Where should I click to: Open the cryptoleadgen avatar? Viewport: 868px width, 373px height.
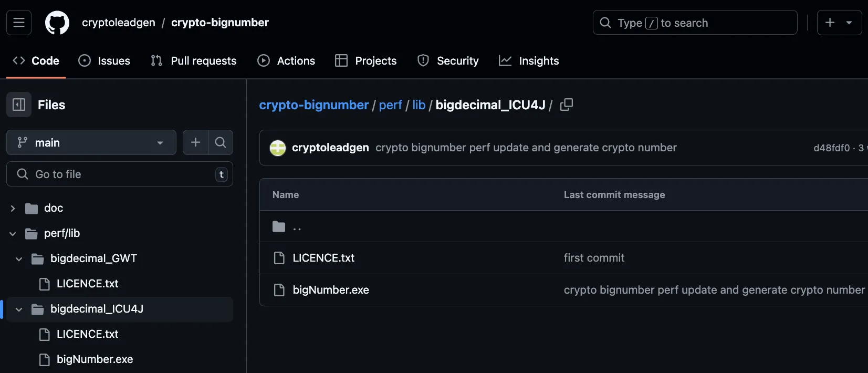(x=278, y=148)
